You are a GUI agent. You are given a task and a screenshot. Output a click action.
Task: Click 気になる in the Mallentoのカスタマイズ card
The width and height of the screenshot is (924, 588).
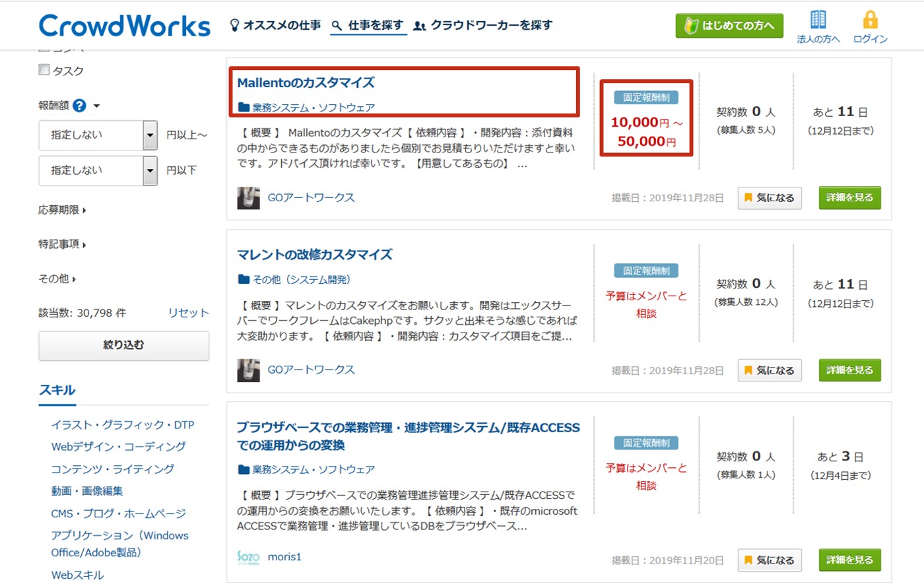coord(770,198)
